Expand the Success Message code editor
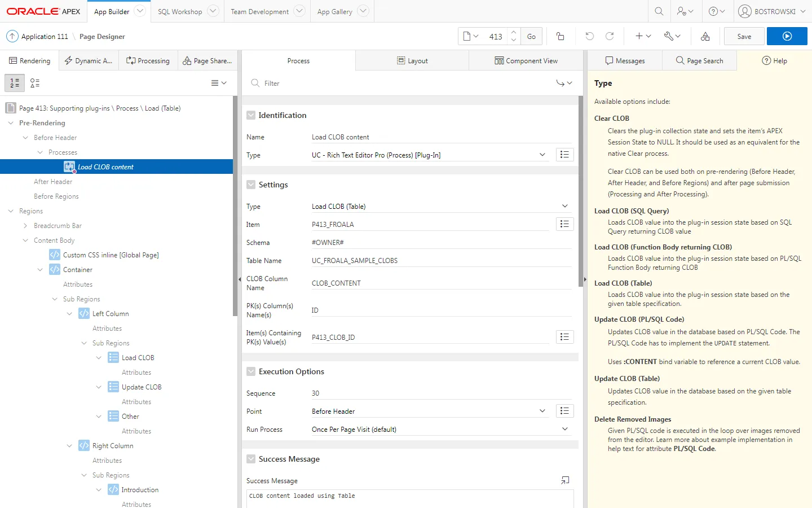 (565, 480)
